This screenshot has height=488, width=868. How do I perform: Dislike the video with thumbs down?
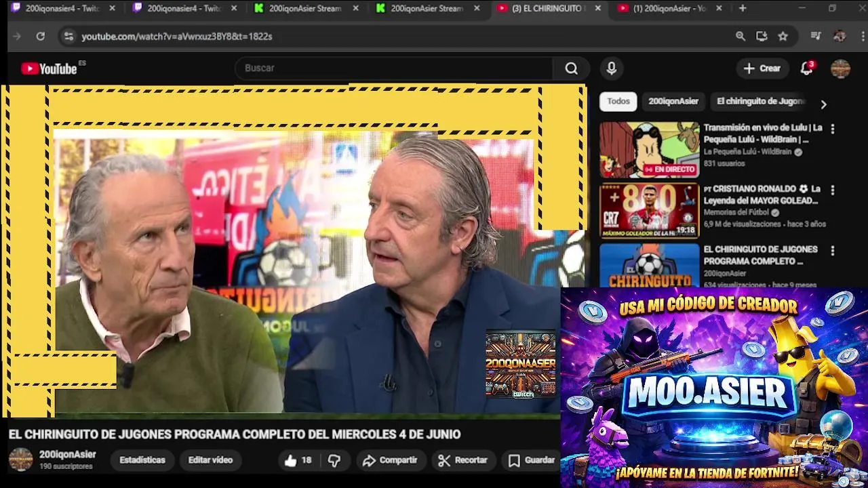(x=334, y=460)
